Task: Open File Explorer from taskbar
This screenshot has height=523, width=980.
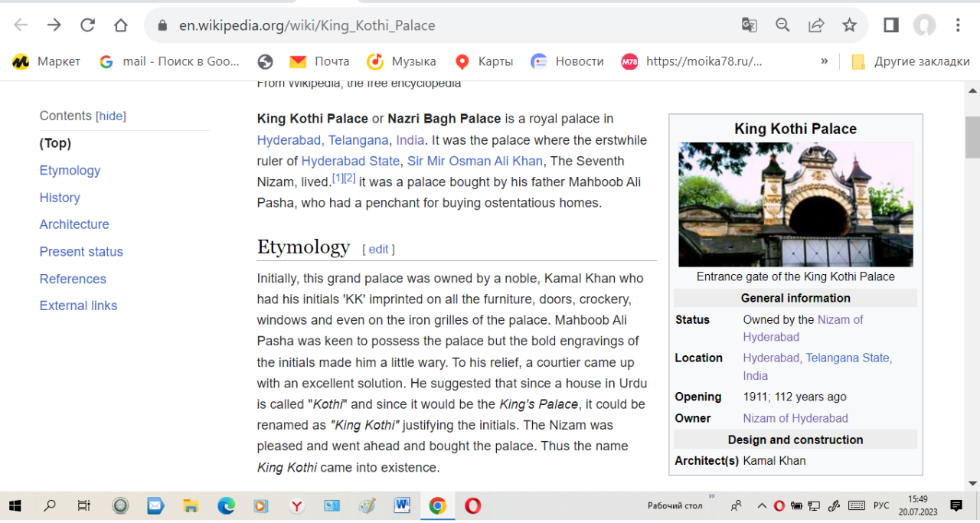Action: (x=191, y=505)
